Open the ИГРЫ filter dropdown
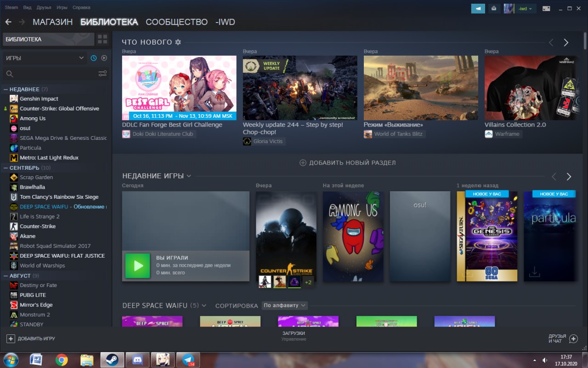 [x=45, y=58]
